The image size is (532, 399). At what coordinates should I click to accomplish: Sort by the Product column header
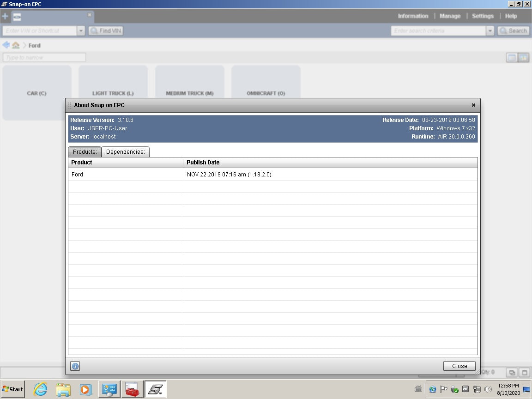click(126, 163)
